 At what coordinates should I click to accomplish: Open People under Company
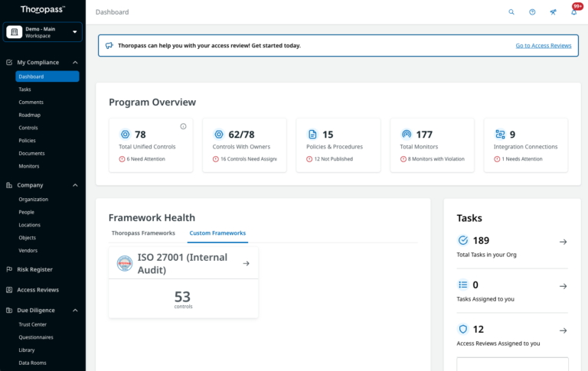click(26, 212)
